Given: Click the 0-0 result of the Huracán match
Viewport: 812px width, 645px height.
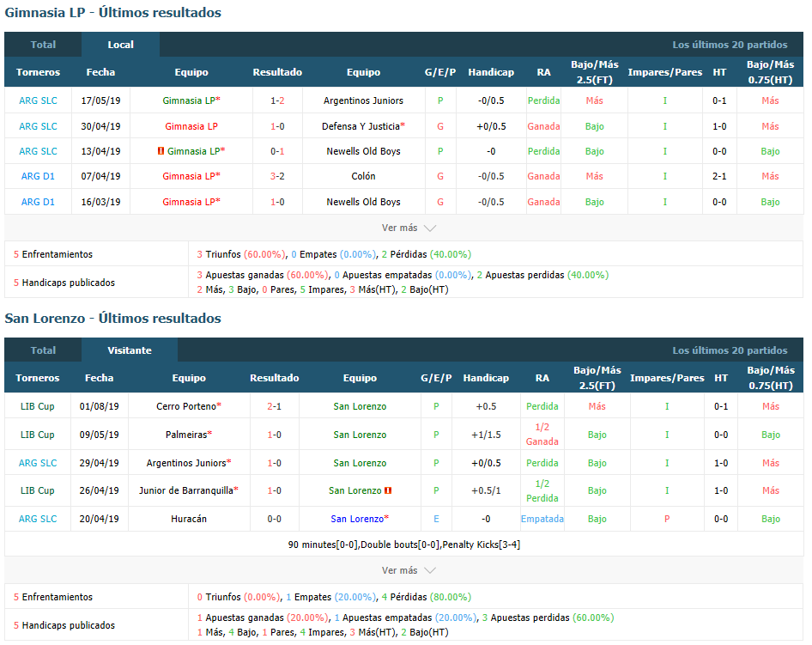Looking at the screenshot, I should pos(274,519).
